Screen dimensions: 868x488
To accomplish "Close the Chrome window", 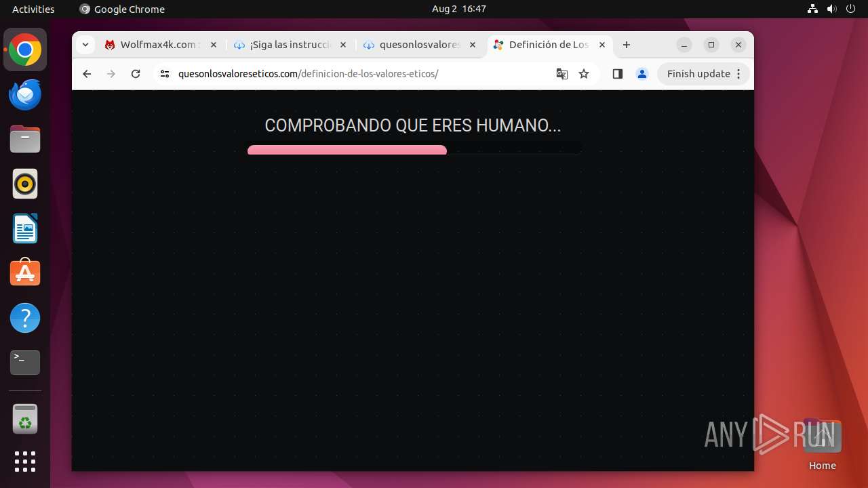I will [x=738, y=45].
